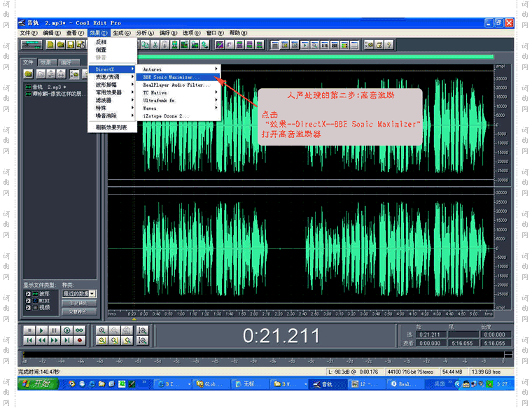Open file icon in the left file panel
The height and width of the screenshot is (408, 532).
(x=29, y=73)
